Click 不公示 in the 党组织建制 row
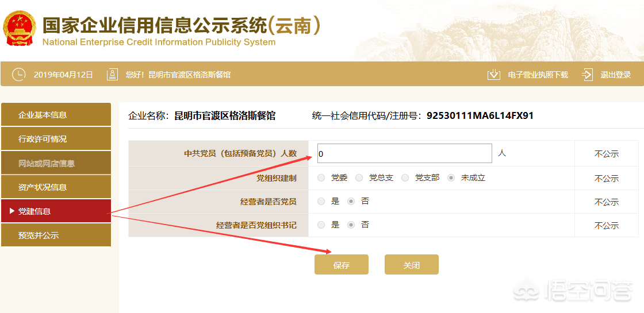This screenshot has width=644, height=313. pos(606,179)
